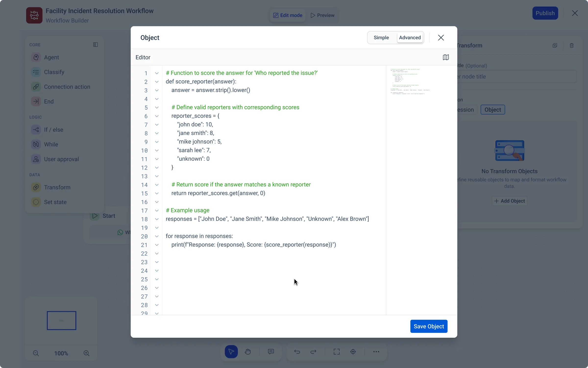This screenshot has height=368, width=588.
Task: Toggle the editor minimap icon
Action: pyautogui.click(x=446, y=57)
